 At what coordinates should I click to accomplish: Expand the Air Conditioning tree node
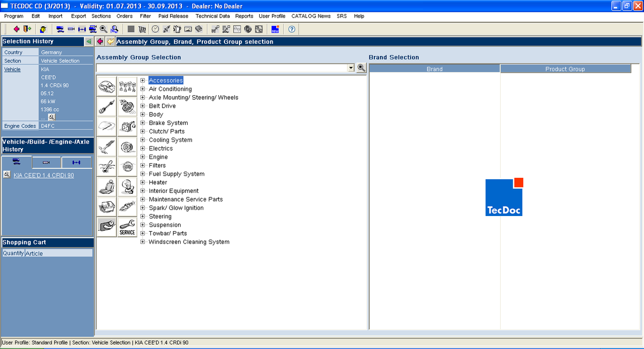pyautogui.click(x=143, y=89)
